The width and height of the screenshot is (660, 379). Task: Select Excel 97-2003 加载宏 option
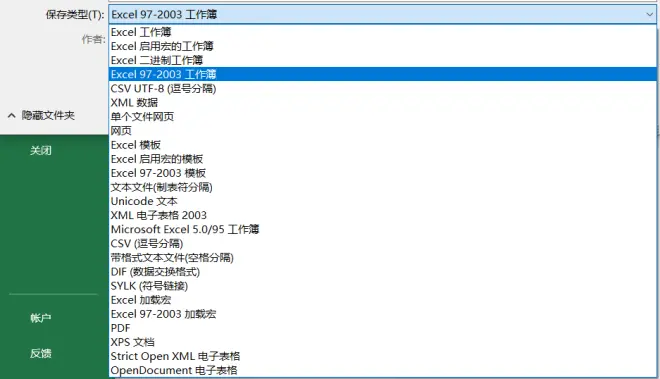(x=383, y=314)
